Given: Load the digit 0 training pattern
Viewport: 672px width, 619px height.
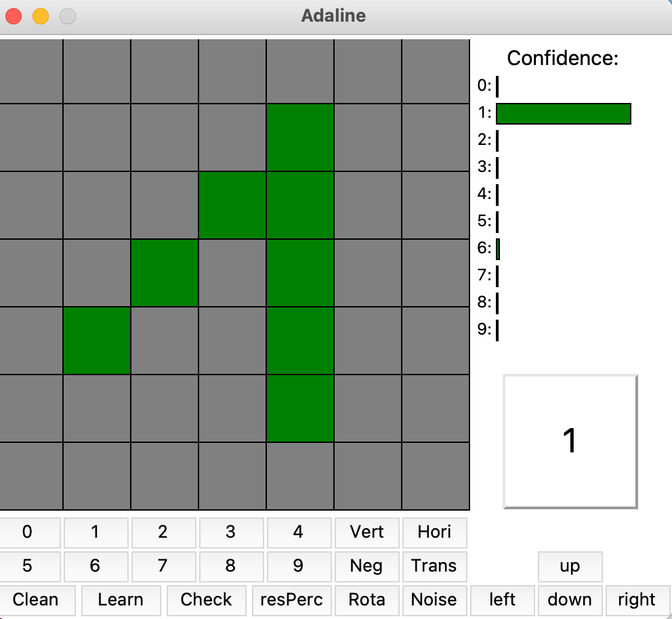Looking at the screenshot, I should tap(30, 532).
